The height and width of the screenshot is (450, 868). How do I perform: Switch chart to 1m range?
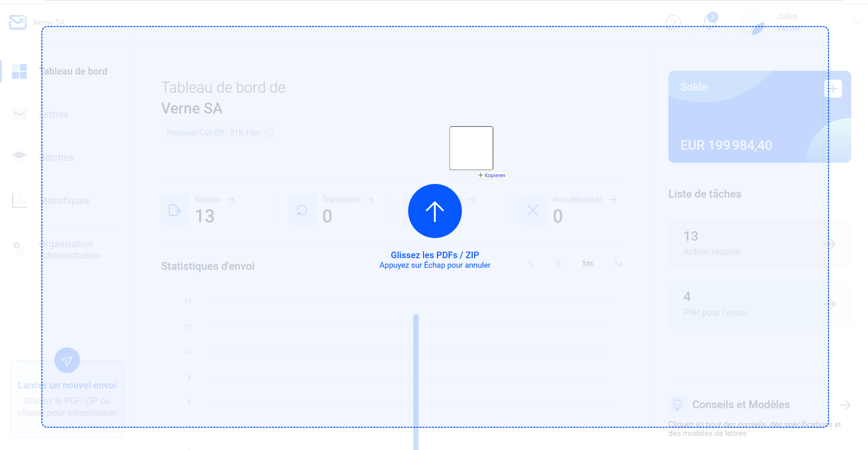(x=587, y=263)
